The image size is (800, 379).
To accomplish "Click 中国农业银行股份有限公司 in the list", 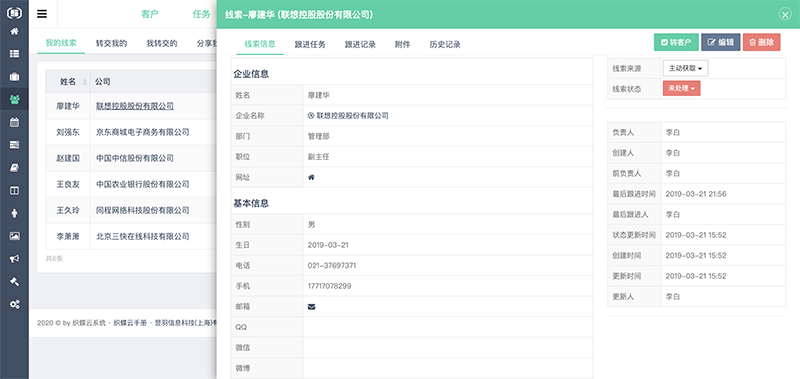I will 143,184.
